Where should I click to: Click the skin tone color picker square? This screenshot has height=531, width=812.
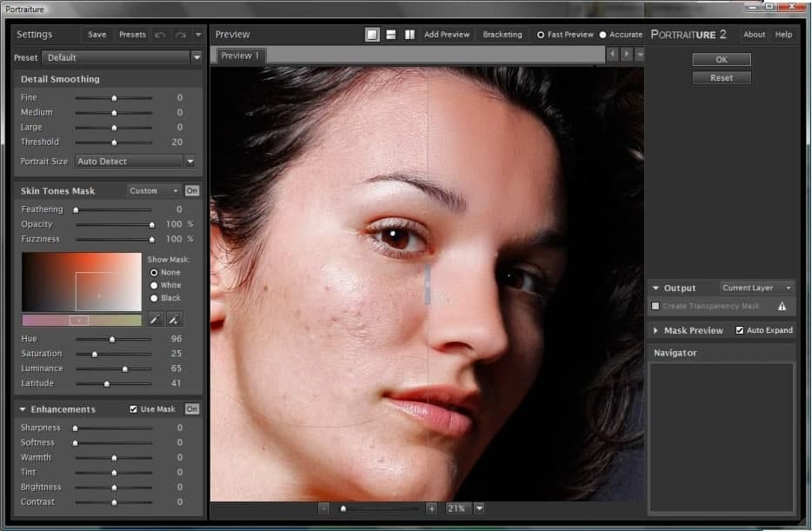[x=82, y=282]
